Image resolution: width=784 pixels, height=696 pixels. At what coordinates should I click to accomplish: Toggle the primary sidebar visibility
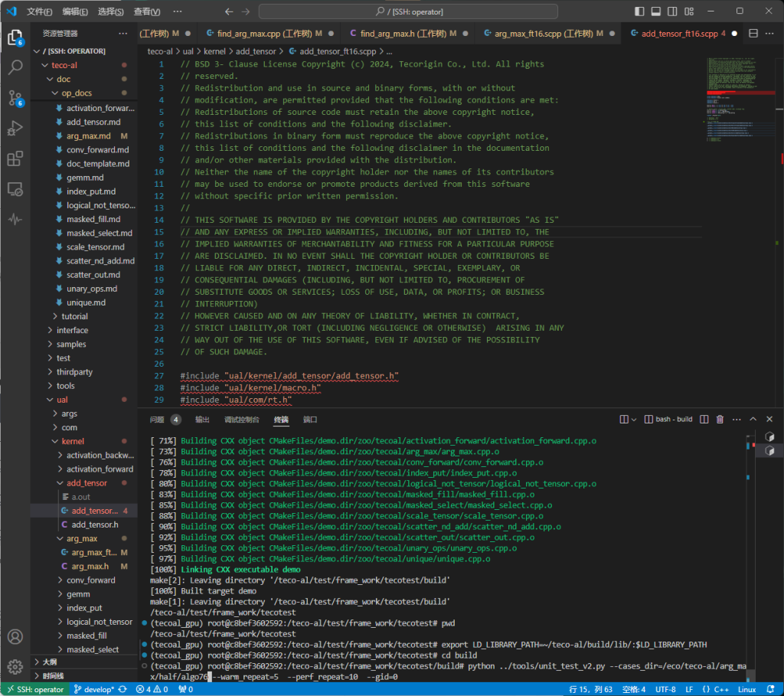pos(640,11)
